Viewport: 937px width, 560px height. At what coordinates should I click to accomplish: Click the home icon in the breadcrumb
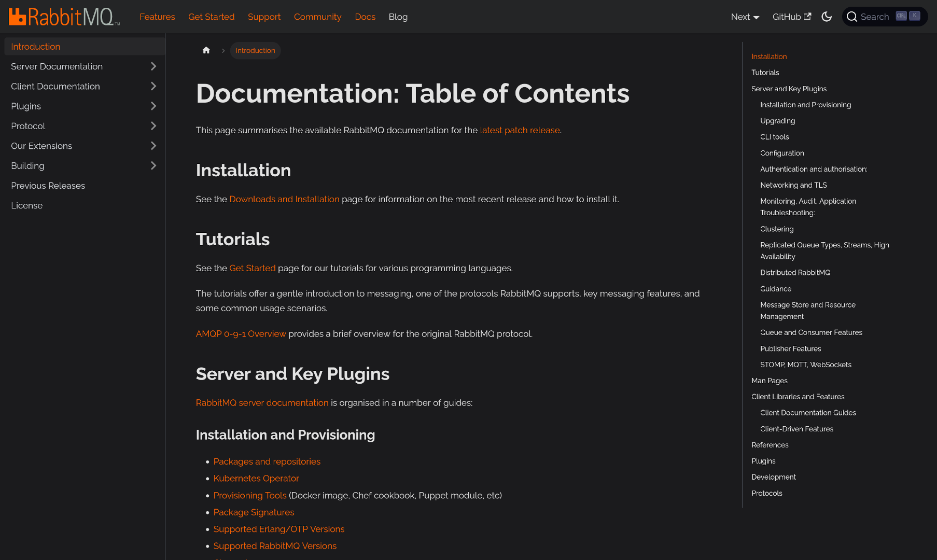click(x=206, y=50)
